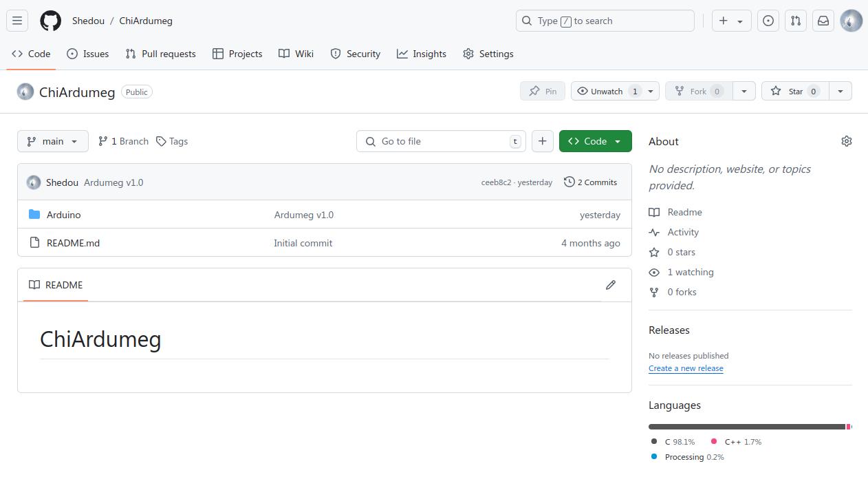Open the Shedou owner link

click(x=88, y=21)
